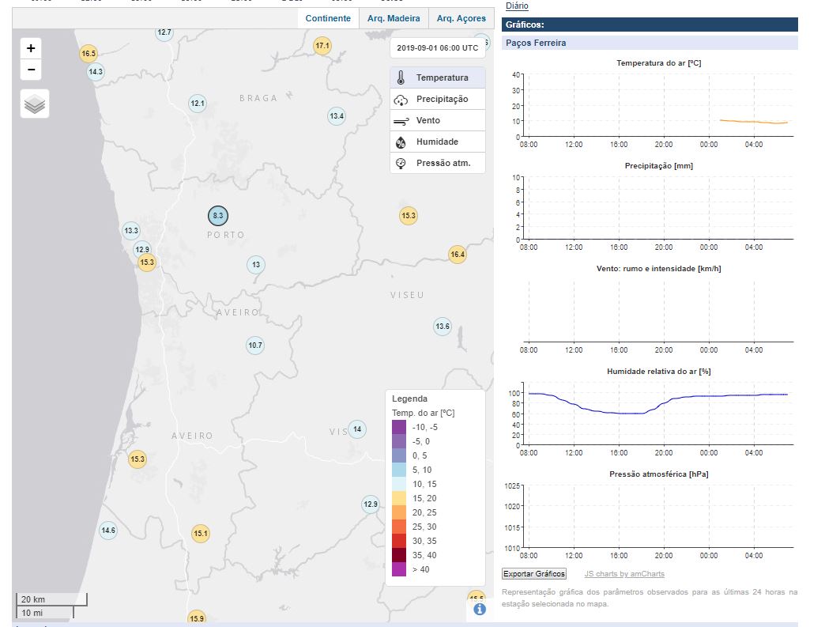
Task: Click the Gráficos: panel header
Action: [650, 25]
